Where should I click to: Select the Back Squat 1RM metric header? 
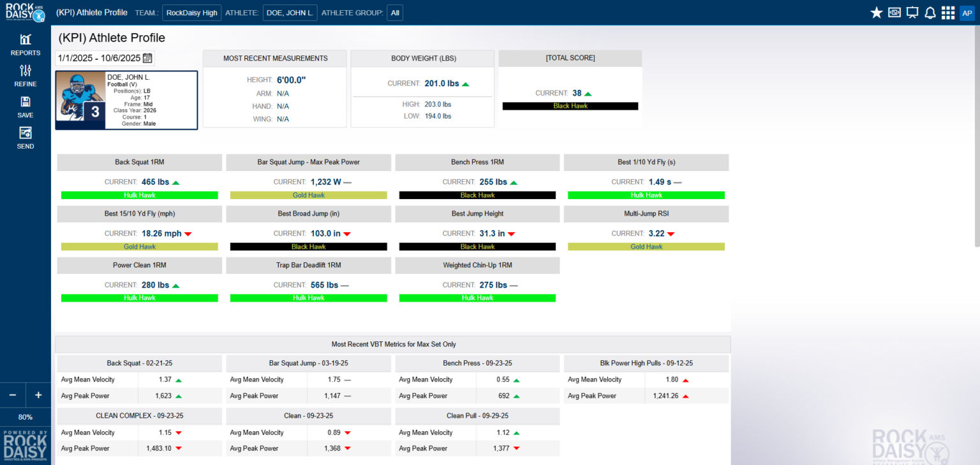coord(139,162)
